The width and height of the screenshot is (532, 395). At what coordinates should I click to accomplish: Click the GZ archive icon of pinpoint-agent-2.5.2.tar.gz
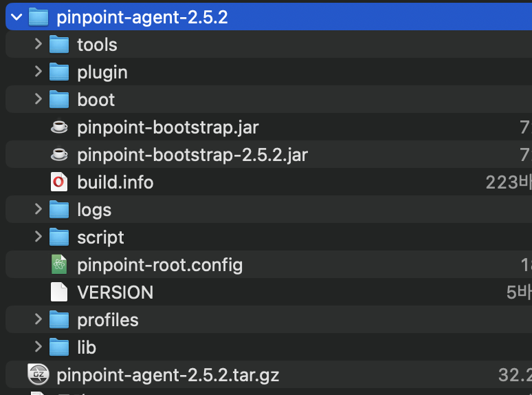click(x=38, y=374)
